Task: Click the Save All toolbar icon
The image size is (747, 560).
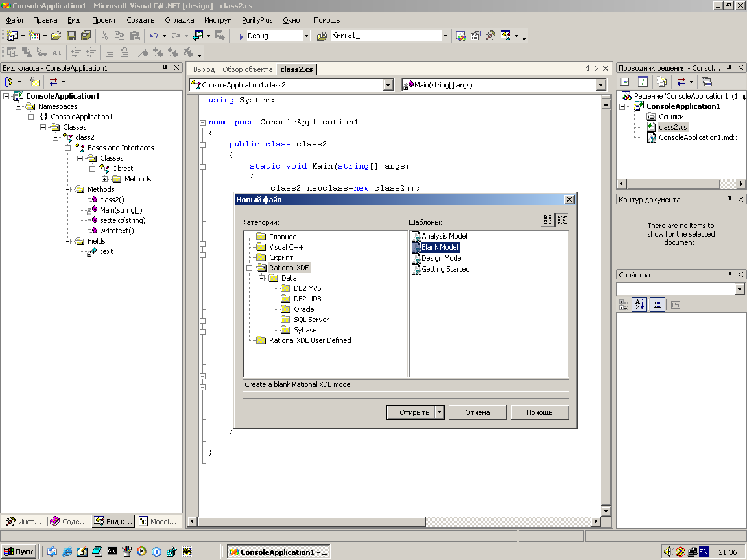Action: (86, 36)
